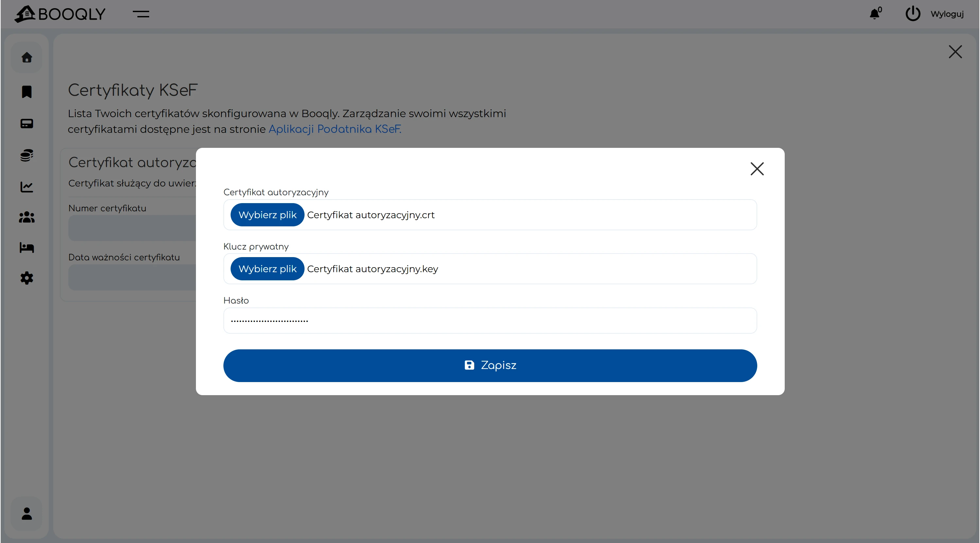Open the chart statistics sidebar icon
The image size is (980, 543).
point(26,187)
